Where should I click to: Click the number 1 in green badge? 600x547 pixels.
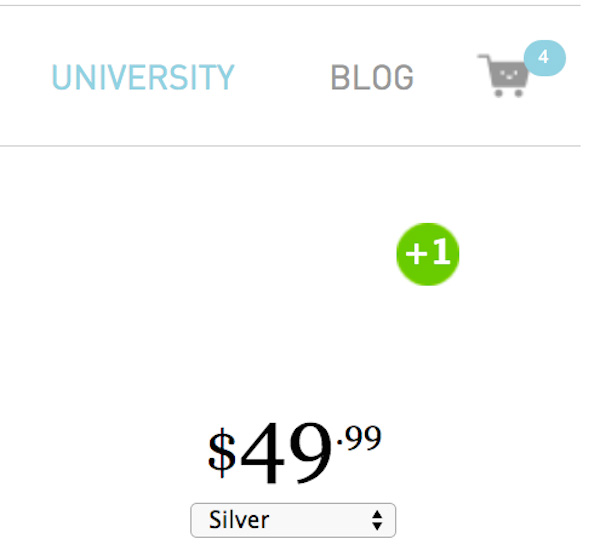442,251
